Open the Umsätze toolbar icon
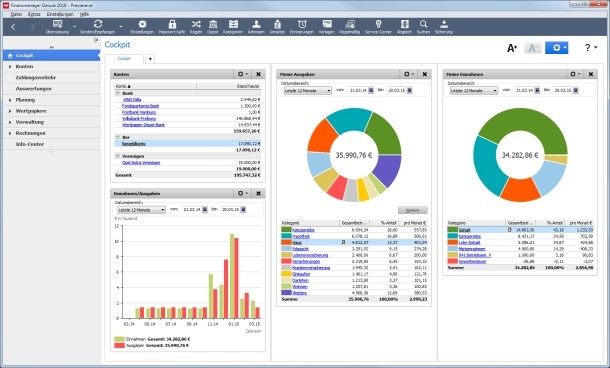This screenshot has height=368, width=610. [277, 24]
